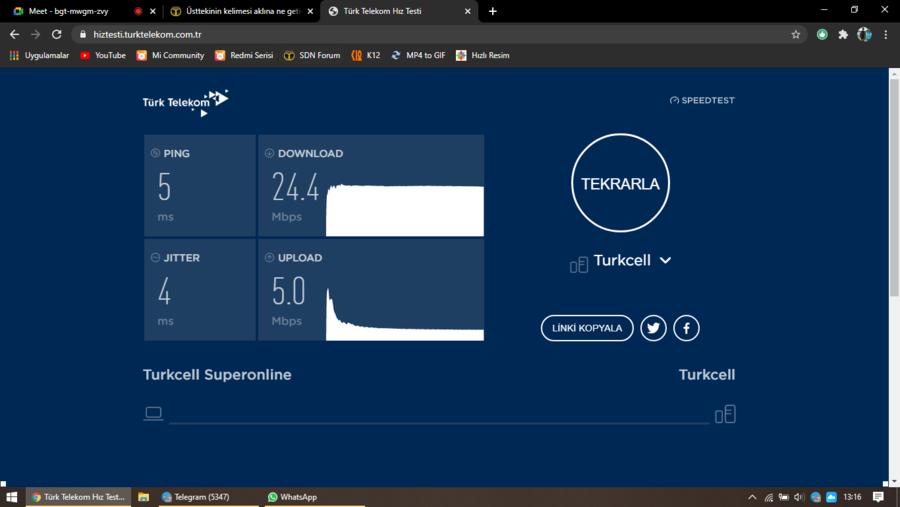The image size is (900, 507).
Task: Open Hızlı Resim bookmark
Action: click(x=482, y=55)
